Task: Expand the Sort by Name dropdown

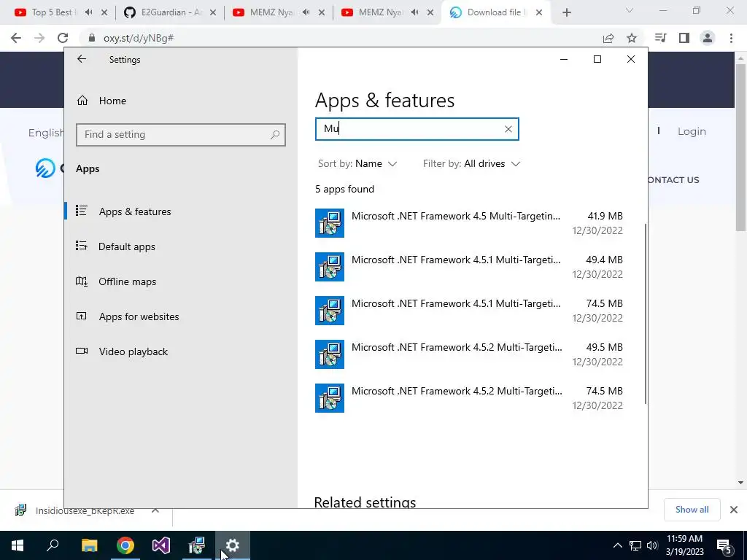Action: pyautogui.click(x=357, y=164)
